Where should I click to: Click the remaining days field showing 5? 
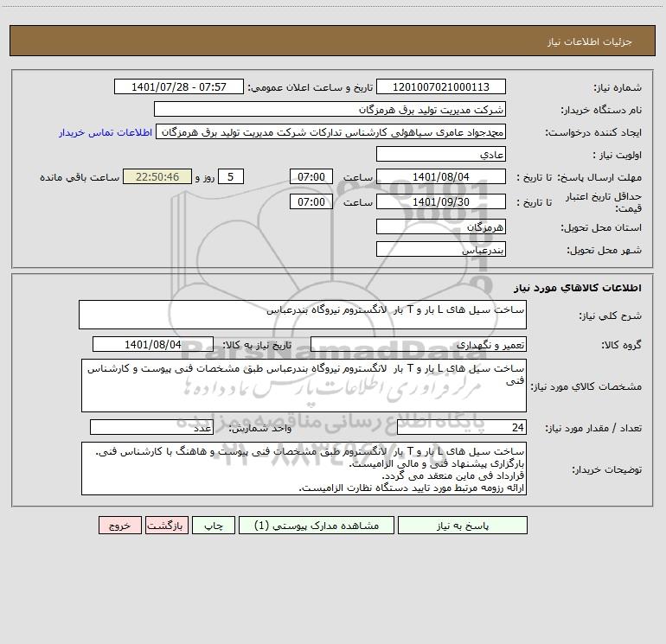[231, 176]
